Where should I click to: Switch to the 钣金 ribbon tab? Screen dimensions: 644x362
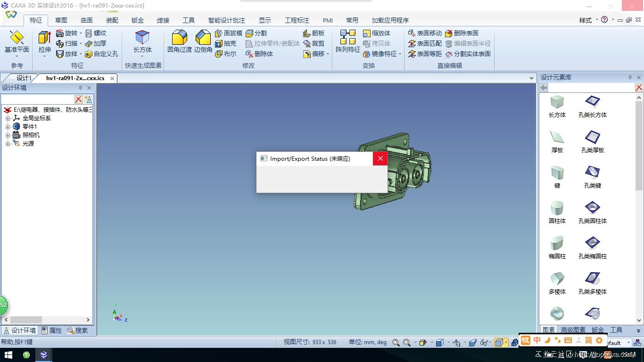tap(138, 20)
